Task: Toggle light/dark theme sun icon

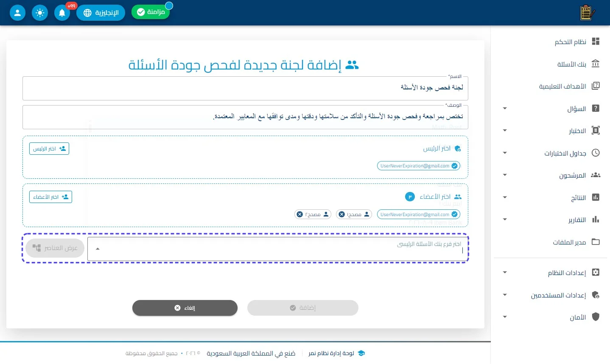Action: tap(40, 13)
